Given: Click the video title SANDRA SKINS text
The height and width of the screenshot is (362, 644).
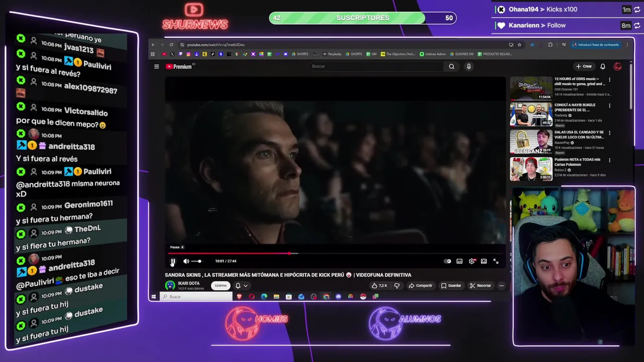Looking at the screenshot, I should [288, 275].
